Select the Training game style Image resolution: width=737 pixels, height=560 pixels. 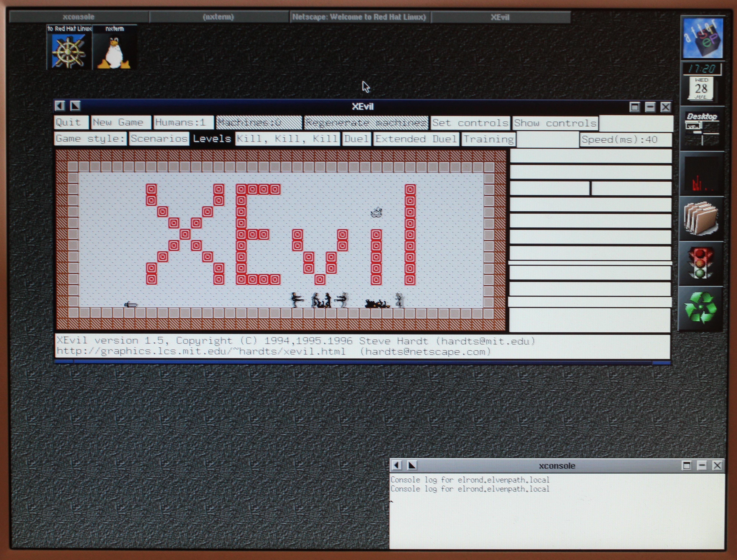488,139
